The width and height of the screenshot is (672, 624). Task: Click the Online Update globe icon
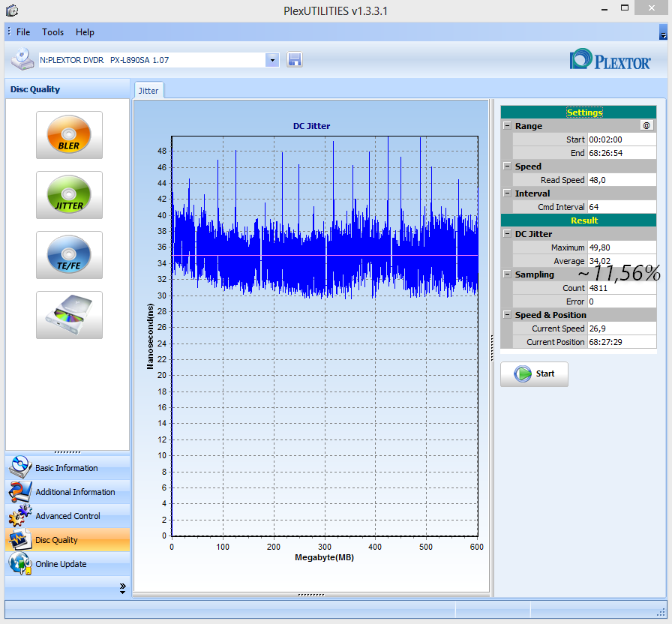click(x=20, y=563)
